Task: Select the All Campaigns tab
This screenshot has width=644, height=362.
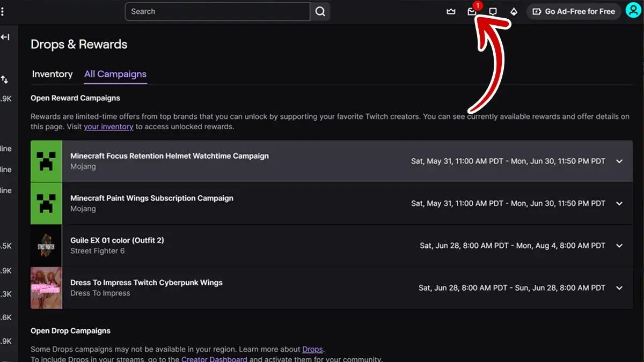Action: pyautogui.click(x=115, y=74)
